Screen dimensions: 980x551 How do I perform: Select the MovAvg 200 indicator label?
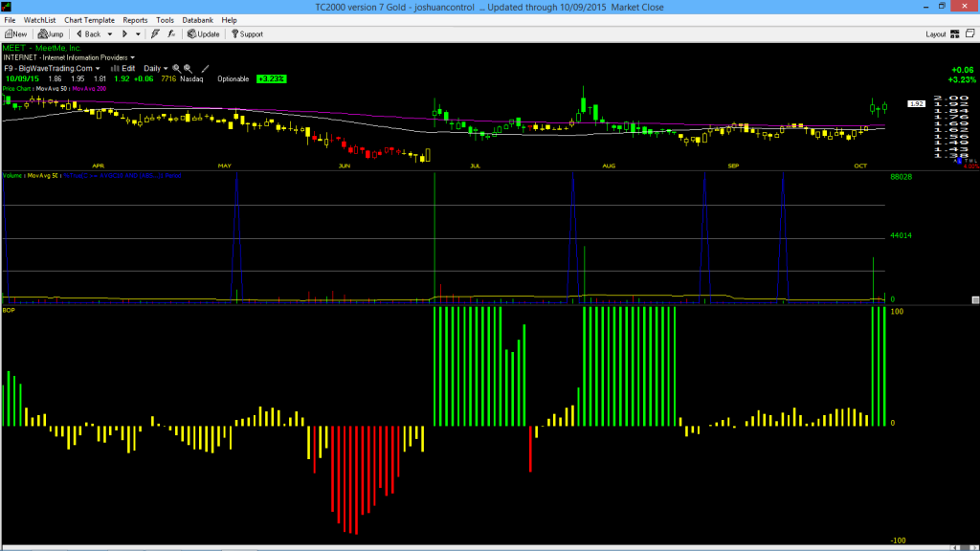click(x=89, y=89)
